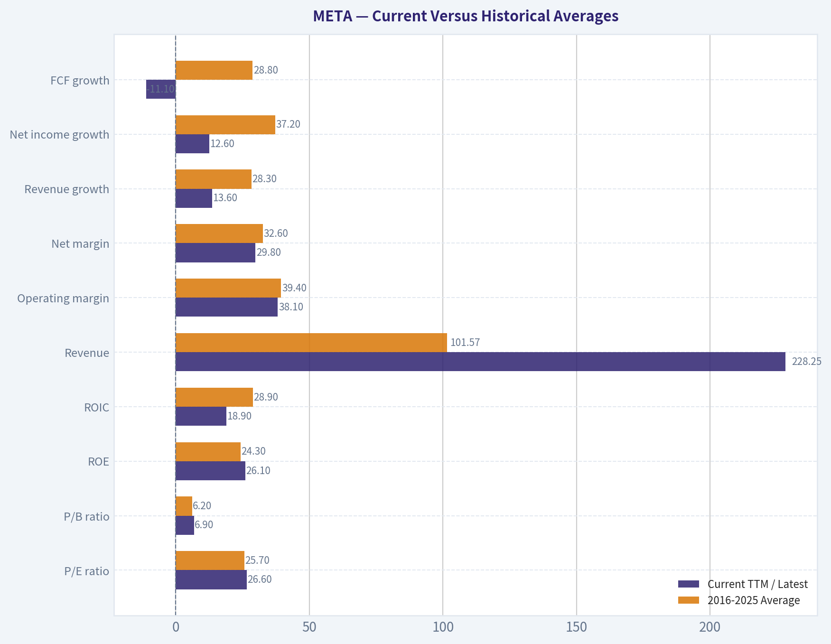Select the 'FCF growth' axis label
The height and width of the screenshot is (644, 831).
(x=80, y=80)
